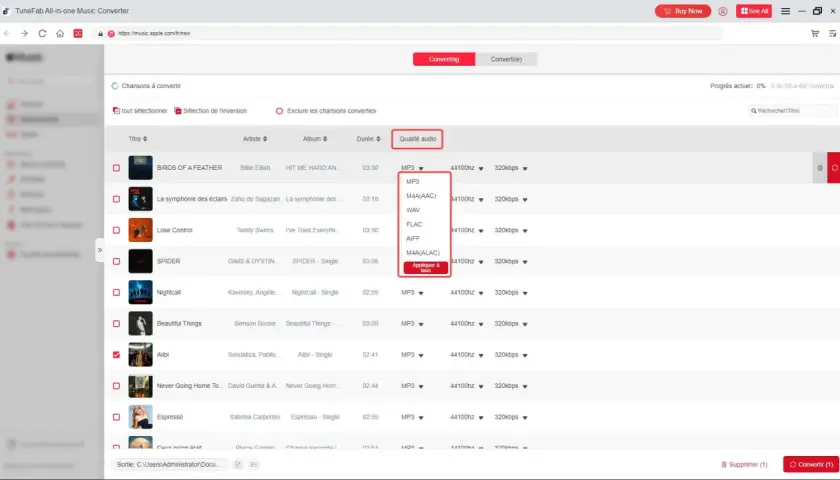Open the hamburger menu in title bar
The width and height of the screenshot is (840, 480).
(x=785, y=11)
